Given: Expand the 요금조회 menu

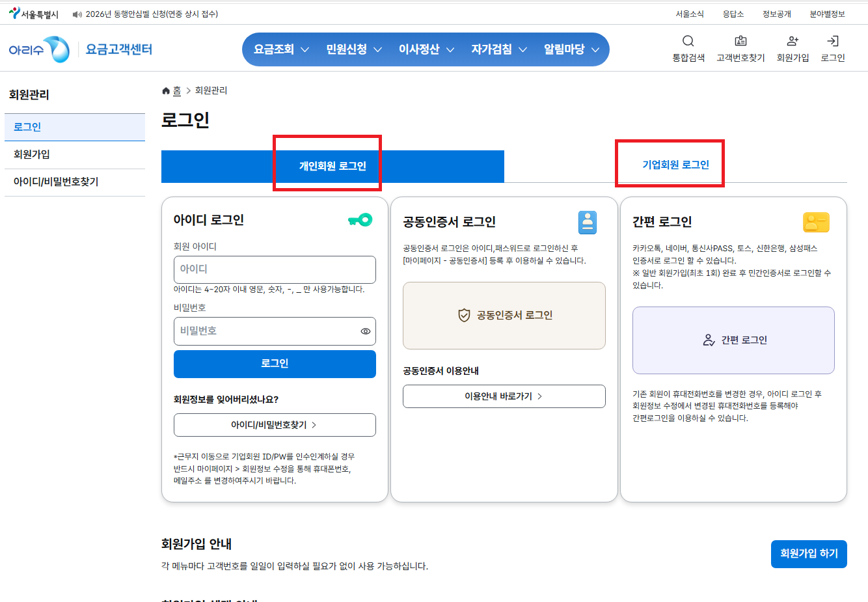Looking at the screenshot, I should tap(281, 49).
